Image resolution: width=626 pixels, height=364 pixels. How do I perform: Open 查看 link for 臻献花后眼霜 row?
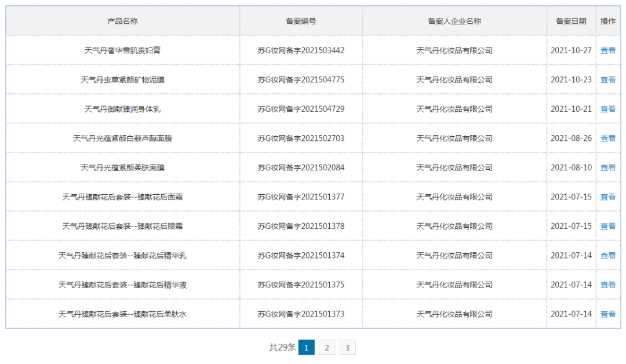click(607, 226)
